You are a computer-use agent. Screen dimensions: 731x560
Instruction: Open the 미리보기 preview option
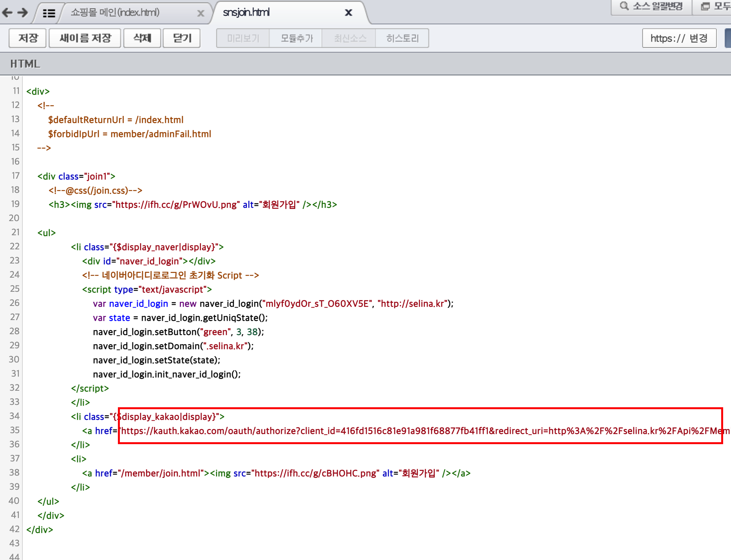pos(243,38)
